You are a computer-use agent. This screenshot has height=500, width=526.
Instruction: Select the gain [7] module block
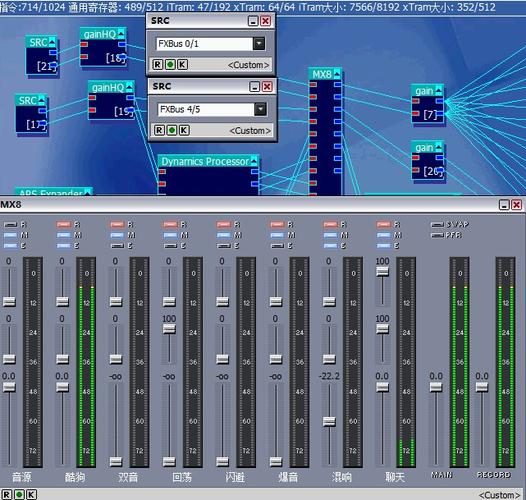[428, 104]
